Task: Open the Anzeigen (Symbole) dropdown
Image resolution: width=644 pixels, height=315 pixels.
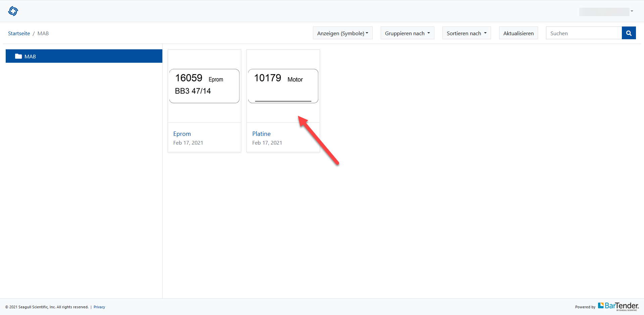Action: [x=342, y=33]
